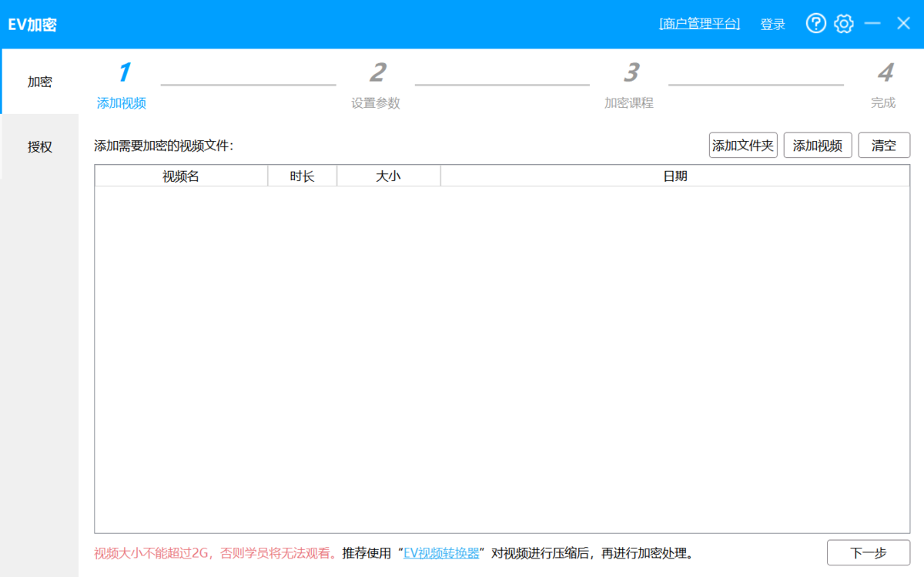The width and height of the screenshot is (924, 577).
Task: Click 添加视频 to add videos
Action: coord(817,145)
